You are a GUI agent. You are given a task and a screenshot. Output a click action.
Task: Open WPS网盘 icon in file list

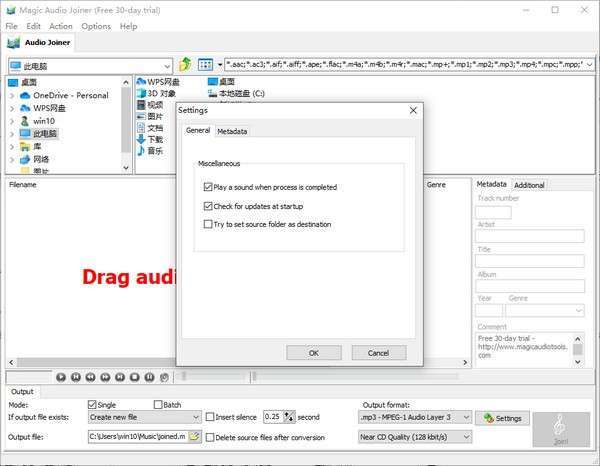click(x=158, y=81)
